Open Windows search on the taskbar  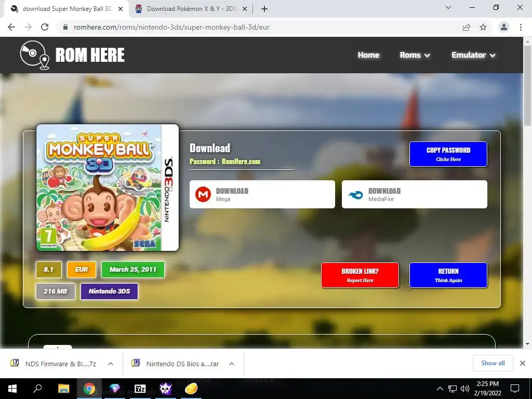click(37, 389)
